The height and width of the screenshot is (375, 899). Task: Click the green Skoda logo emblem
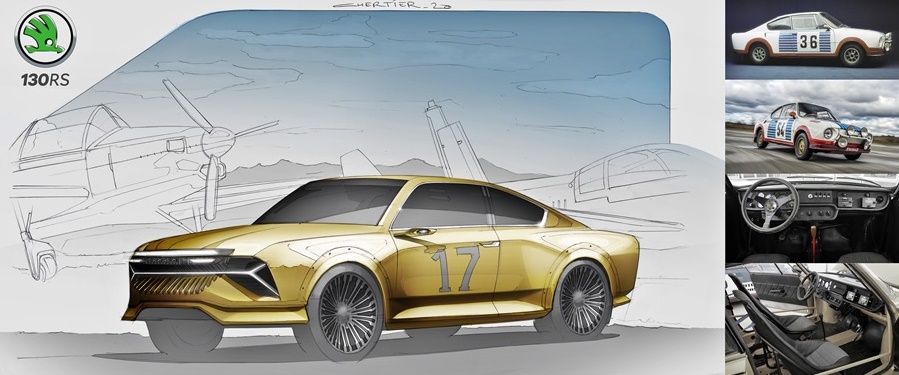[x=45, y=37]
